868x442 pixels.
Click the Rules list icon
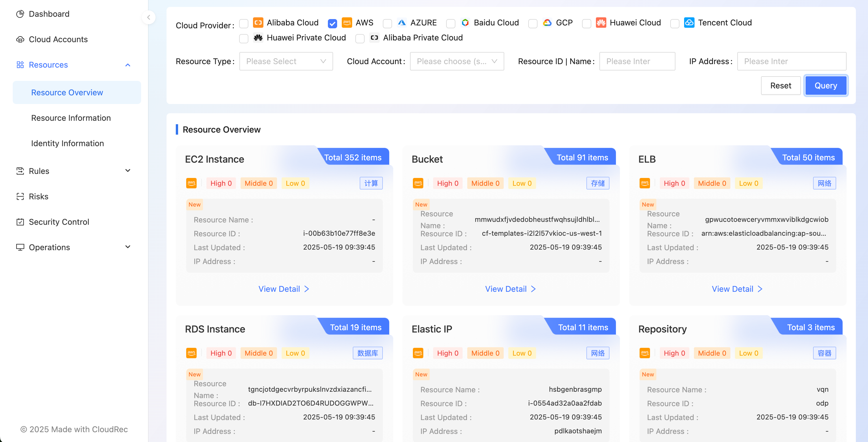pyautogui.click(x=20, y=171)
